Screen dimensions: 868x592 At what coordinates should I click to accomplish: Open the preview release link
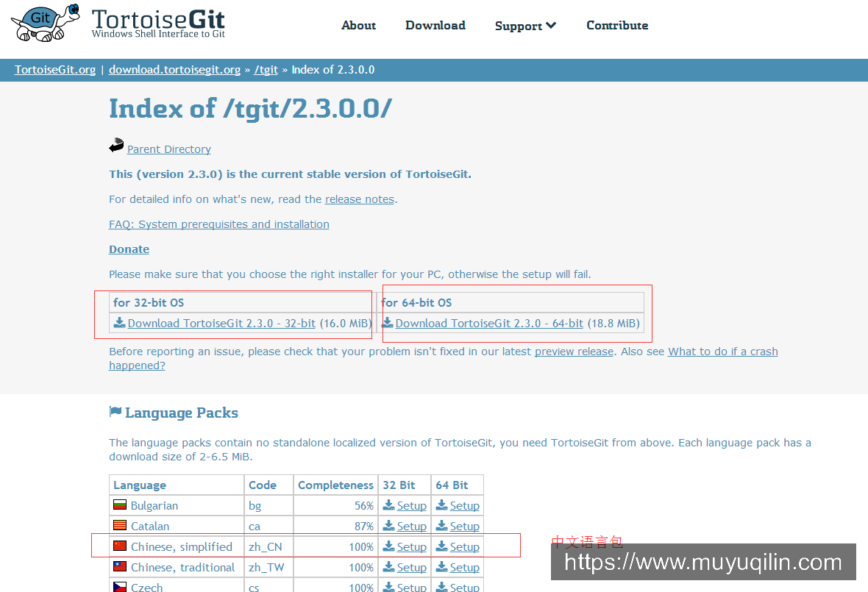[x=574, y=352]
